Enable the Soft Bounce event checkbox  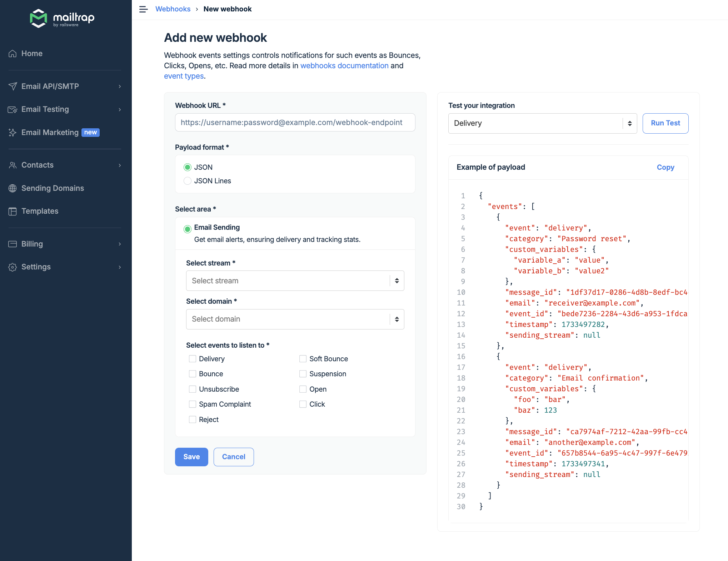[303, 359]
